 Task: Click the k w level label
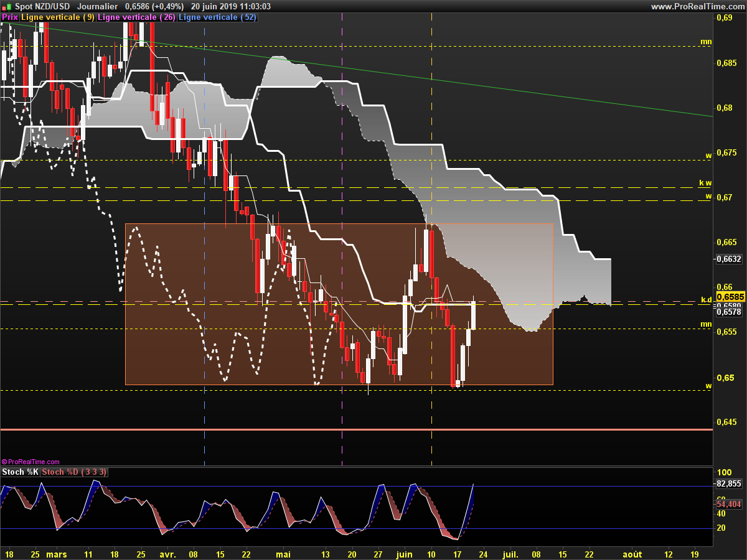(x=705, y=184)
